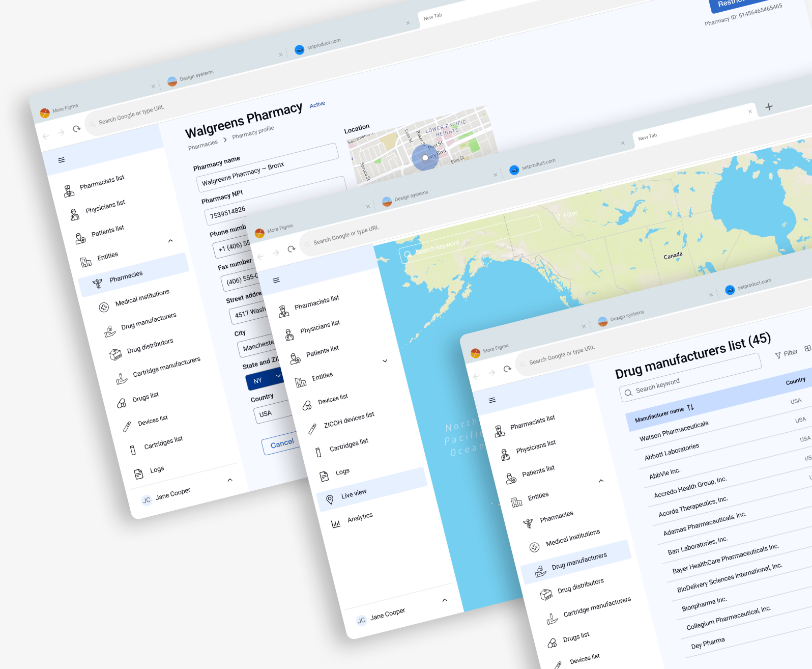Click the hamburger menu icon in the Walgreens Pharmacy window
The width and height of the screenshot is (812, 669).
[x=62, y=160]
